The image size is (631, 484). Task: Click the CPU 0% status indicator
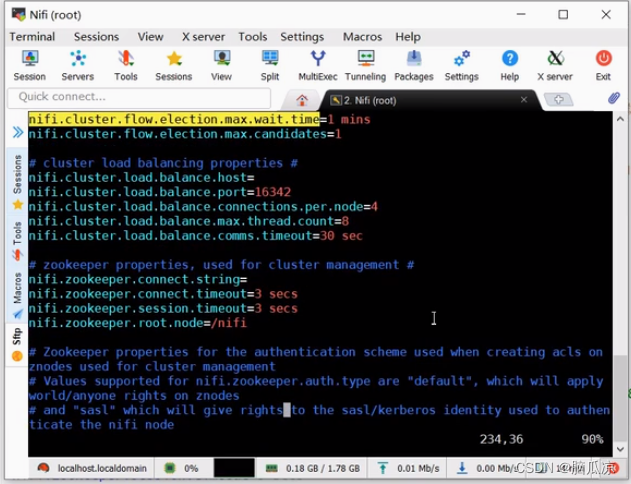pyautogui.click(x=181, y=468)
